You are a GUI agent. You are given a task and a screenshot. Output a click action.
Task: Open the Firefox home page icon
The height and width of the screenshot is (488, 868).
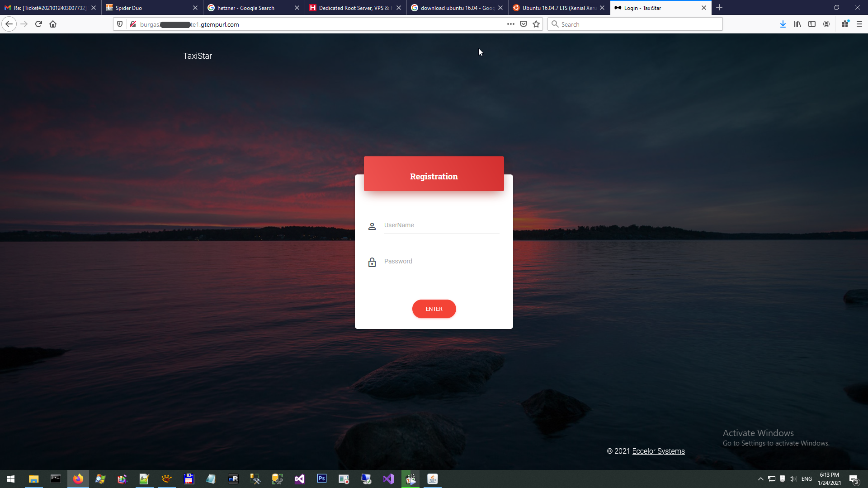tap(53, 24)
